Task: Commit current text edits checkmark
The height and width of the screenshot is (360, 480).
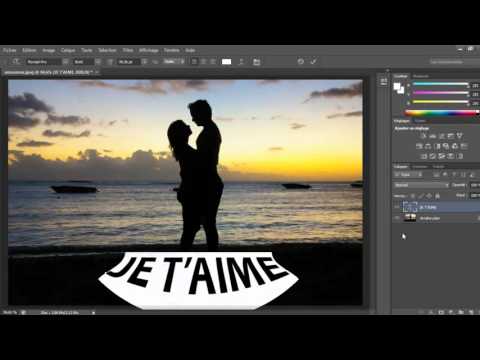Action: (313, 61)
